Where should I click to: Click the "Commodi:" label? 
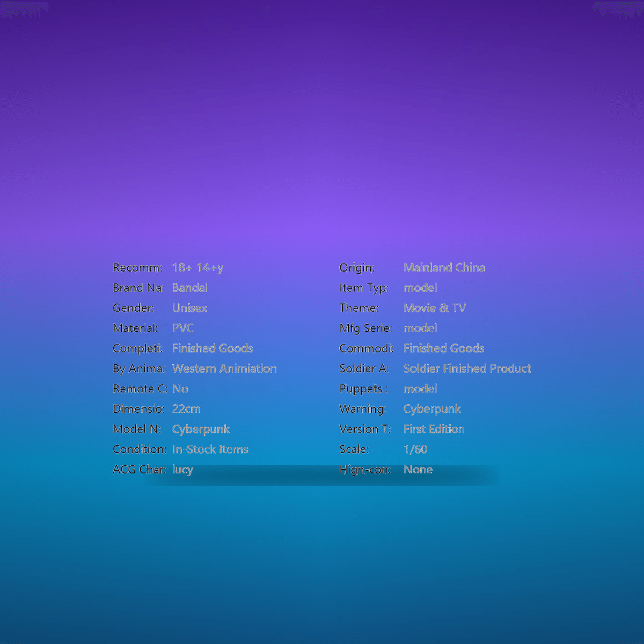367,349
